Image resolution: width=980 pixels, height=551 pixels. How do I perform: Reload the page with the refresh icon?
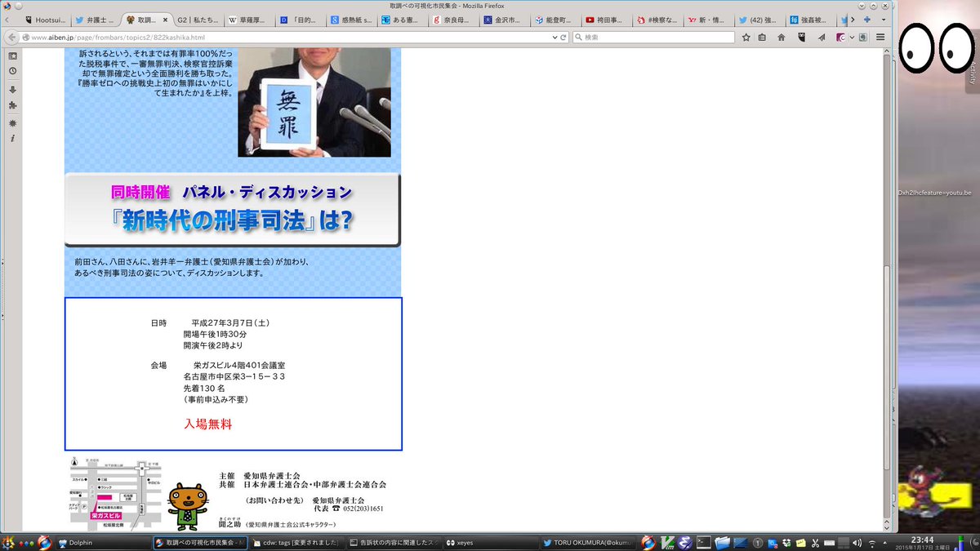point(563,37)
